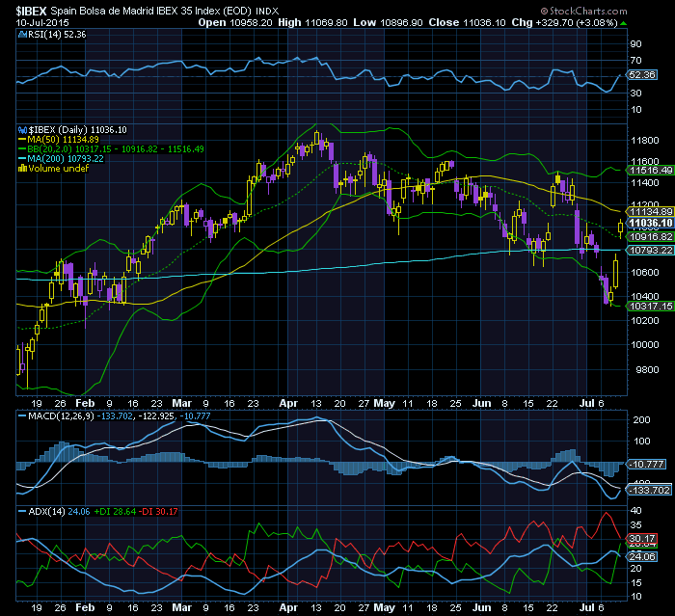This screenshot has width=675, height=616.
Task: Click the 9800 price axis label
Action: [x=647, y=370]
